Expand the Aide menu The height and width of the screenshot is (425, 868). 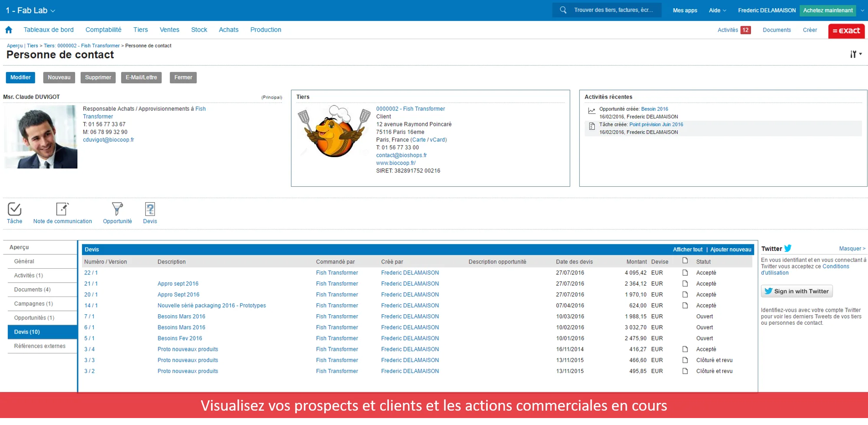point(717,10)
